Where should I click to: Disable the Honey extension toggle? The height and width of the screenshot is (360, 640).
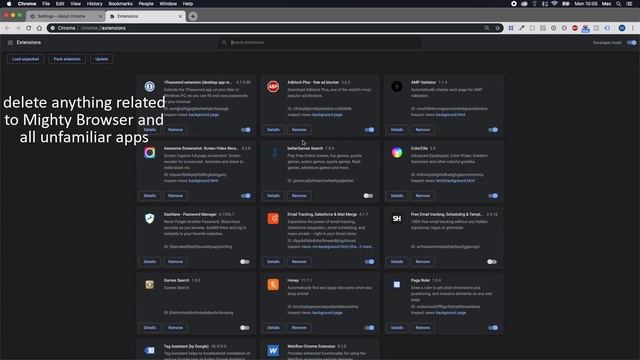pyautogui.click(x=369, y=328)
